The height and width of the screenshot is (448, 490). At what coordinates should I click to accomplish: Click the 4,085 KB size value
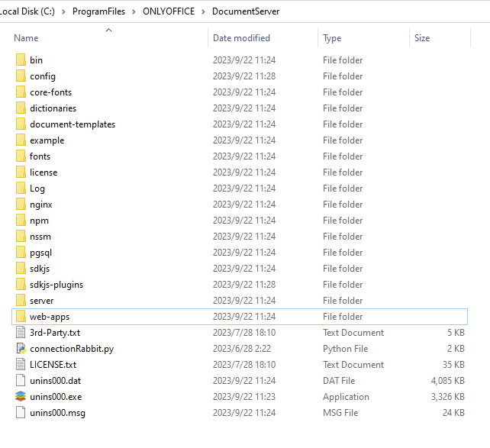[448, 381]
